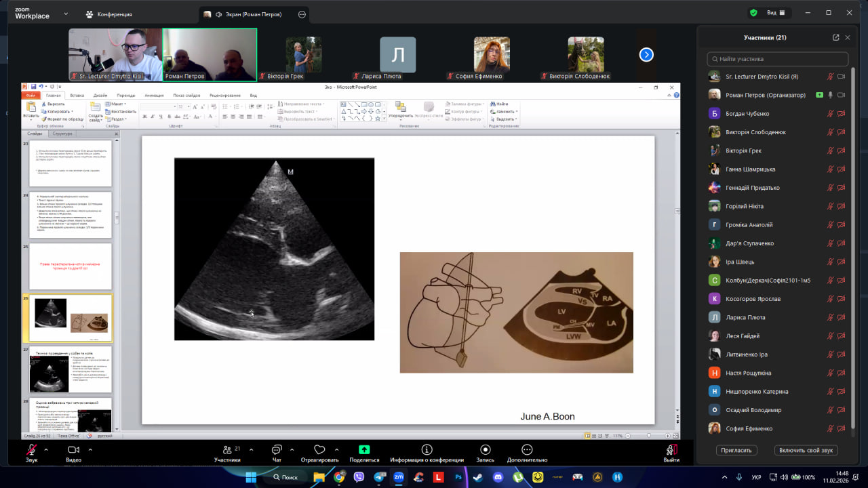Switch to the Конференция tab
The width and height of the screenshot is (868, 488).
pyautogui.click(x=108, y=14)
